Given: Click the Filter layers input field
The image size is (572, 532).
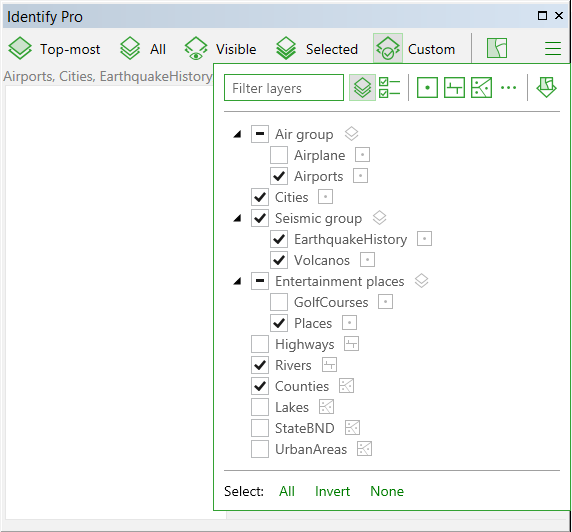Looking at the screenshot, I should [x=284, y=88].
